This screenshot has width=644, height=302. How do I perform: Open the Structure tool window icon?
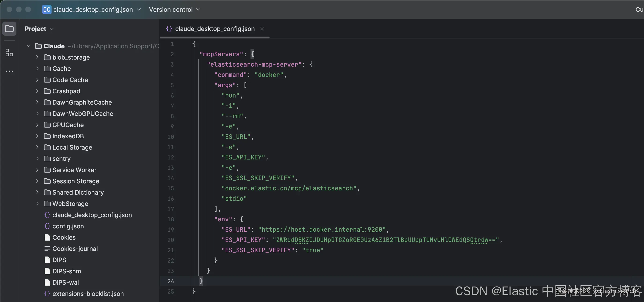[x=9, y=53]
